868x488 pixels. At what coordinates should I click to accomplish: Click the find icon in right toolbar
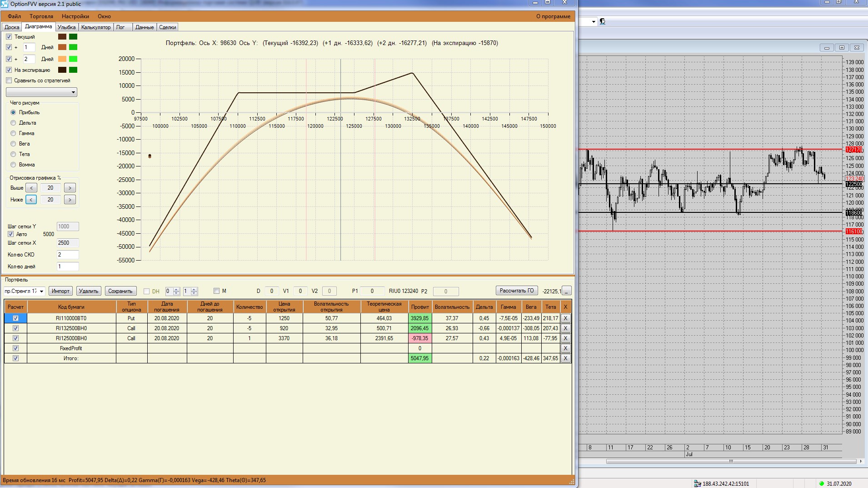(x=603, y=21)
